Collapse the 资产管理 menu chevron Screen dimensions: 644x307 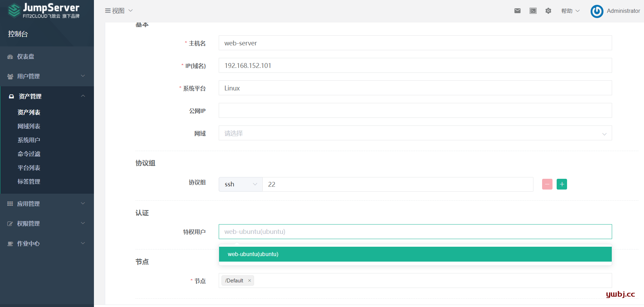[83, 96]
